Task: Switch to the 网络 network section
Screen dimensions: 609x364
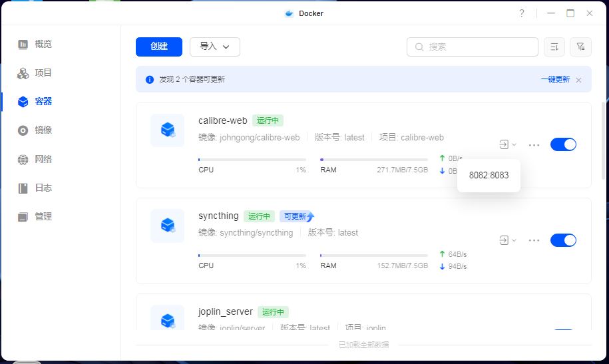Action: (43, 159)
